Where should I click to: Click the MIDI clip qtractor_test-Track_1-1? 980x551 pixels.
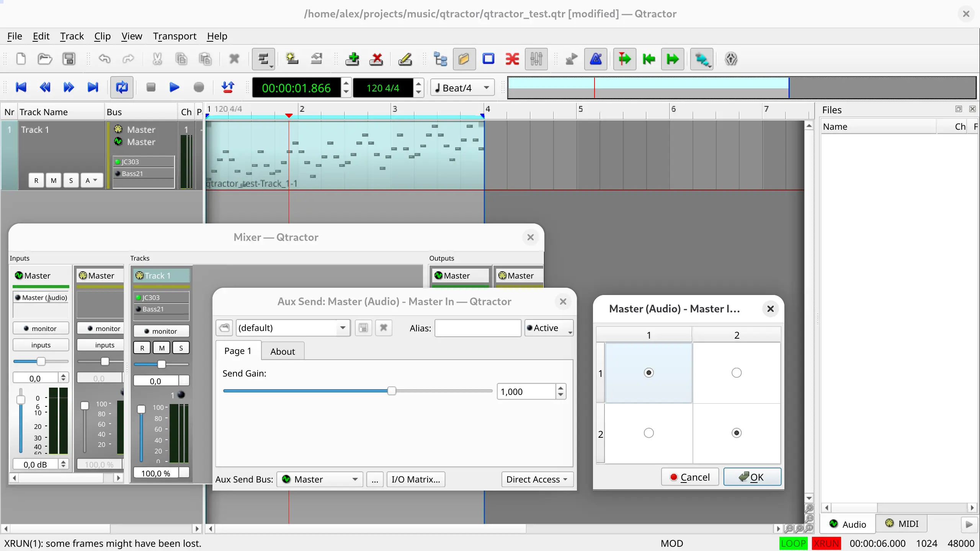345,155
